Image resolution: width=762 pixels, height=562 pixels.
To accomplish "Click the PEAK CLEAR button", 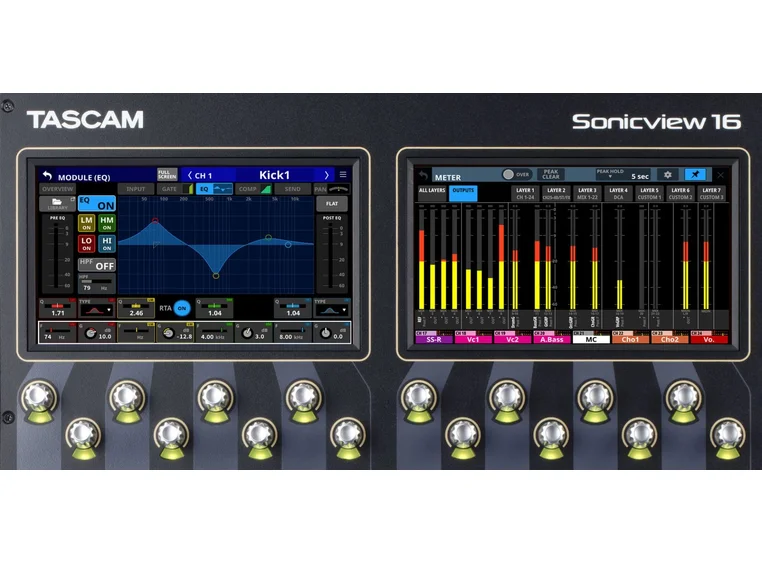I will (551, 174).
